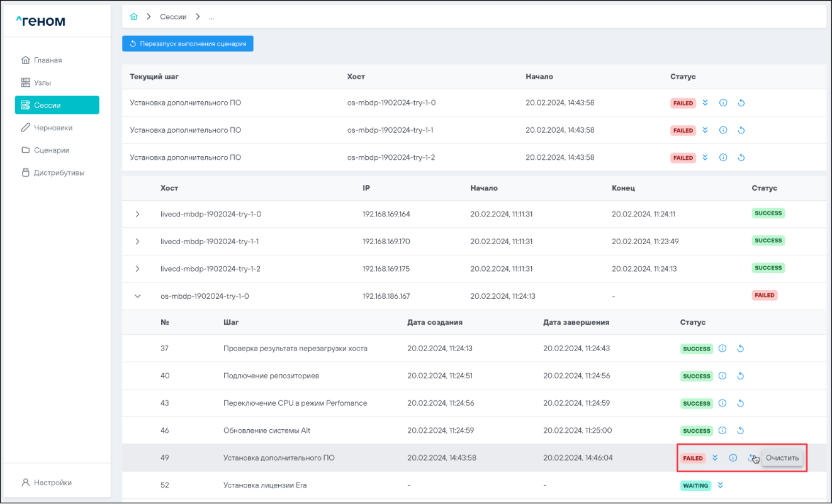832x504 pixels.
Task: Expand livecd-mbdp-1902024-try-1-0 host row
Action: tap(138, 215)
